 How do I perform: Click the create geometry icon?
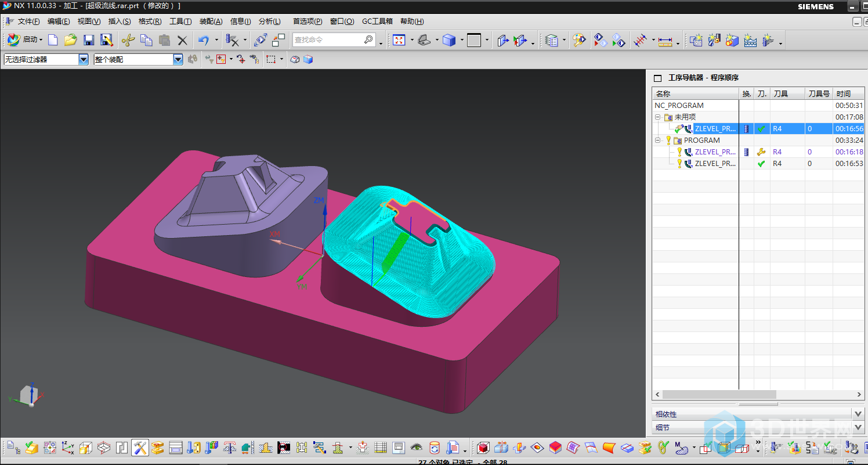[x=732, y=40]
